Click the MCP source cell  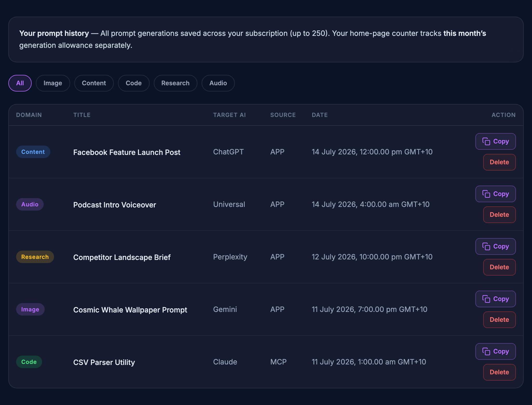(x=278, y=362)
